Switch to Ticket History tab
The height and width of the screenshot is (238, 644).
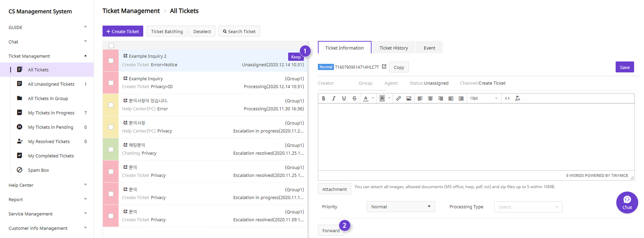[393, 48]
